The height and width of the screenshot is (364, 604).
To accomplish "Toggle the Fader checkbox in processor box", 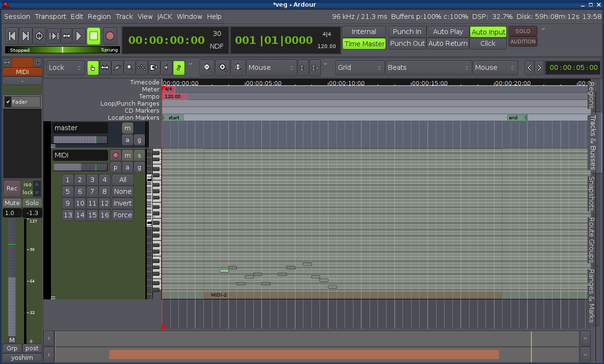I will pos(8,102).
